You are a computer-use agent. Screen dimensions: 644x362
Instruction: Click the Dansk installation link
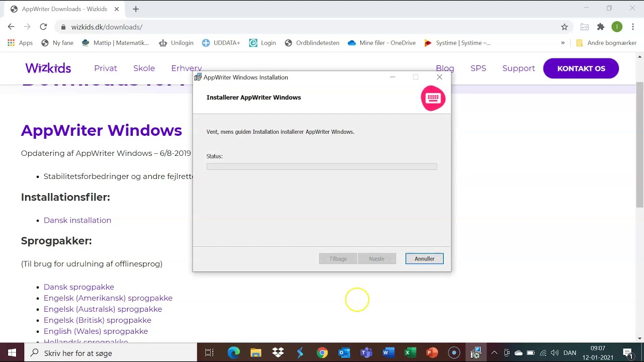77,220
